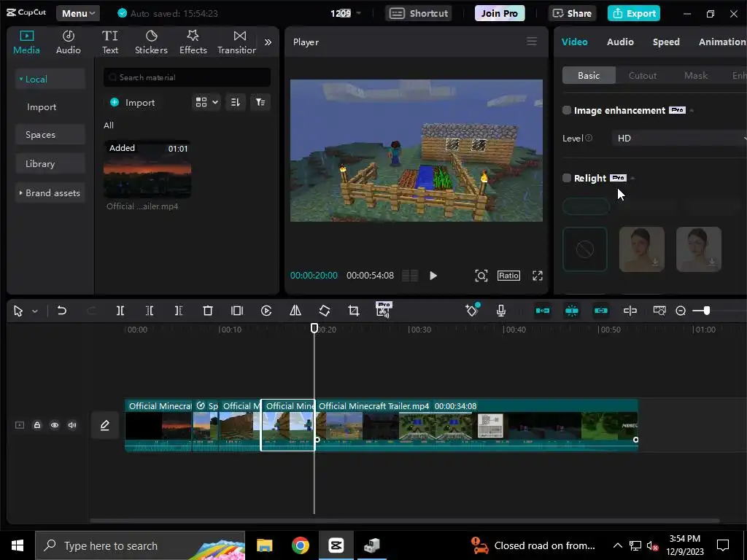Open the Transitions tab
Screen dimensions: 747x560
237,42
